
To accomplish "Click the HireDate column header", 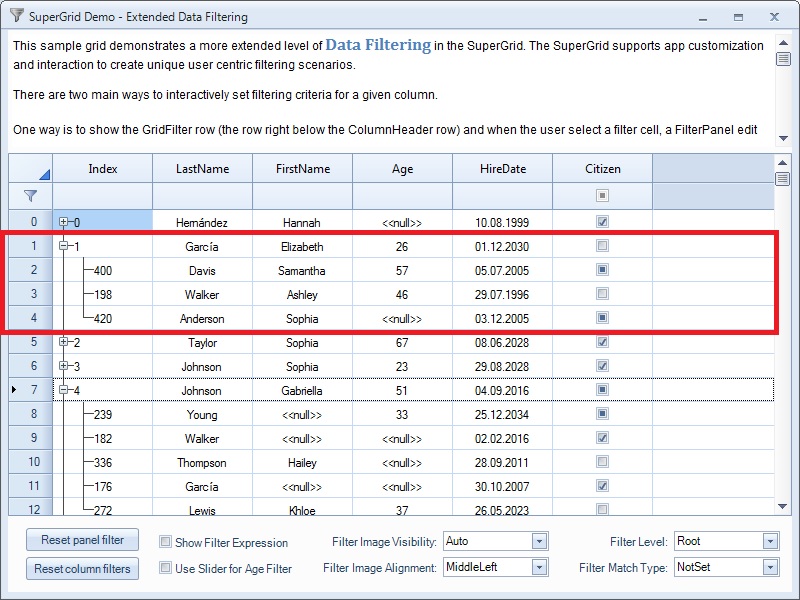I will [502, 169].
